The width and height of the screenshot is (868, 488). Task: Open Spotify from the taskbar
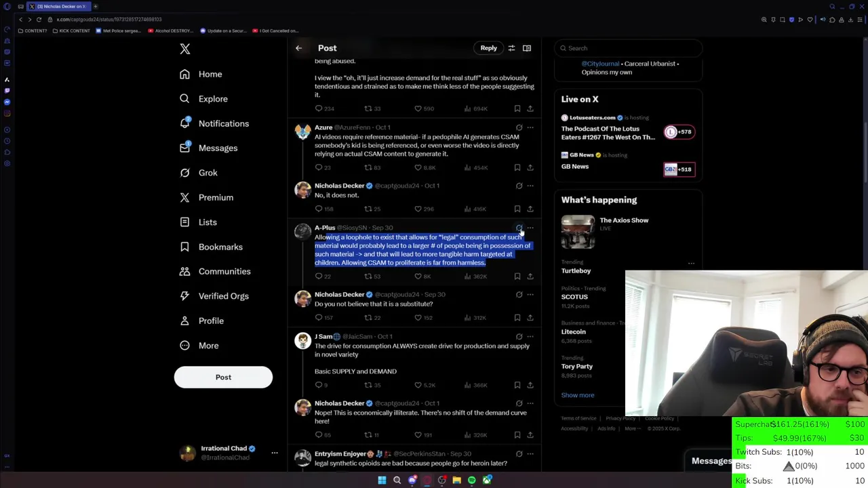pos(472,480)
